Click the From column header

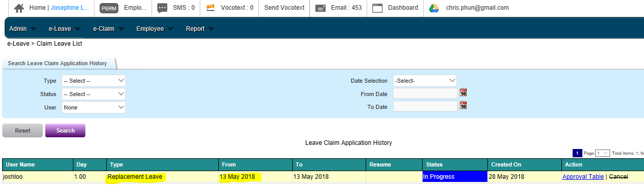tap(256, 164)
